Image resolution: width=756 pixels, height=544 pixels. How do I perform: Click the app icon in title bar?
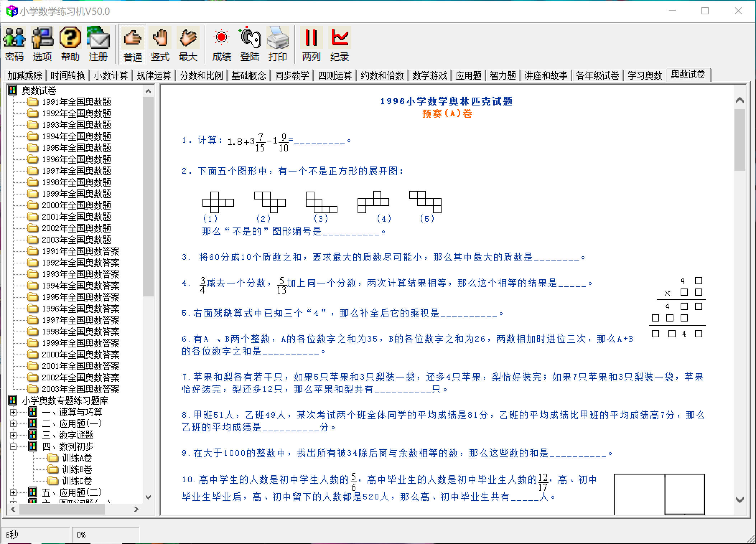point(12,11)
